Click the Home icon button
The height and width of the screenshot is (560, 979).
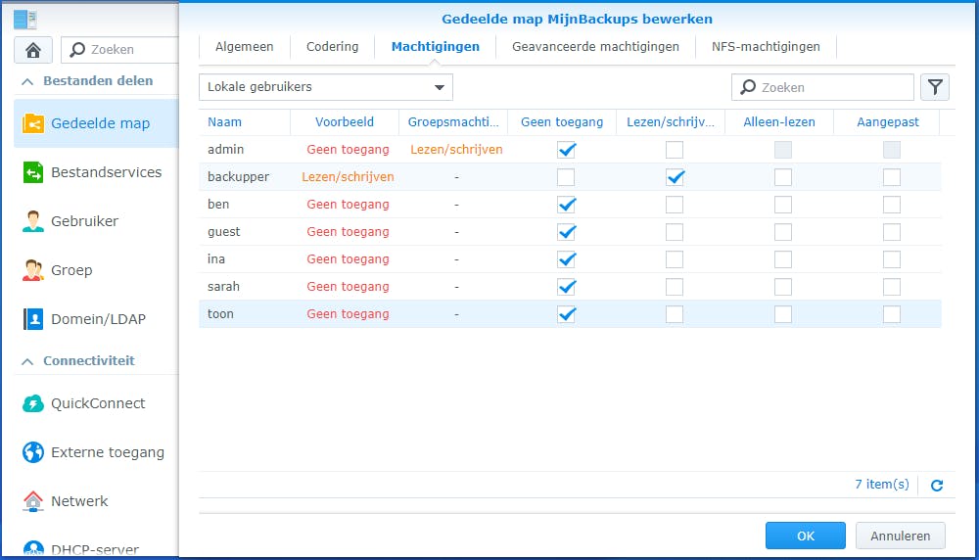33,50
